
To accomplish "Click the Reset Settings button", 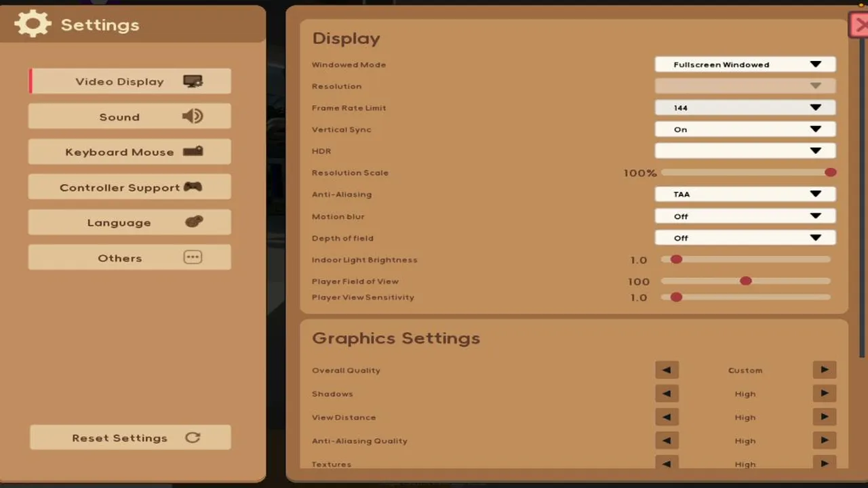I will click(130, 438).
